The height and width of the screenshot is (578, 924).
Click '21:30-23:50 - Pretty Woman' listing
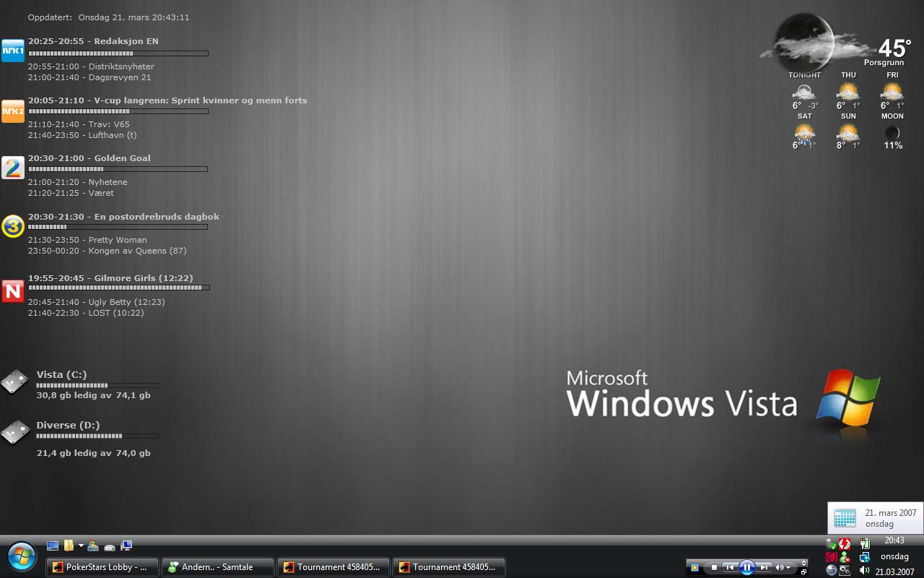(x=87, y=240)
